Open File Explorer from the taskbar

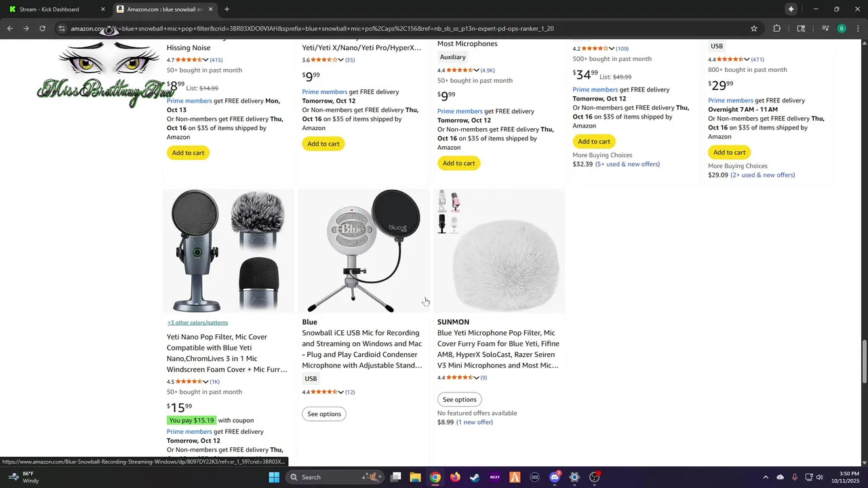pyautogui.click(x=415, y=477)
